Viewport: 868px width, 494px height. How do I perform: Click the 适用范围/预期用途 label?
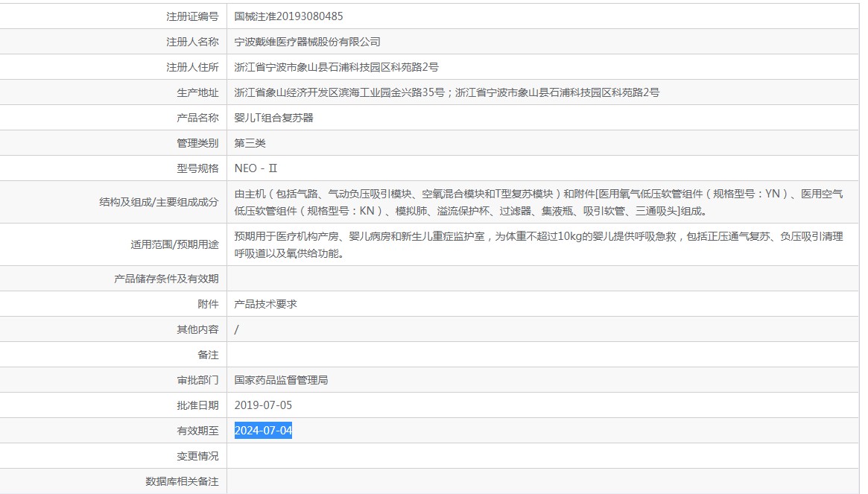tap(174, 245)
